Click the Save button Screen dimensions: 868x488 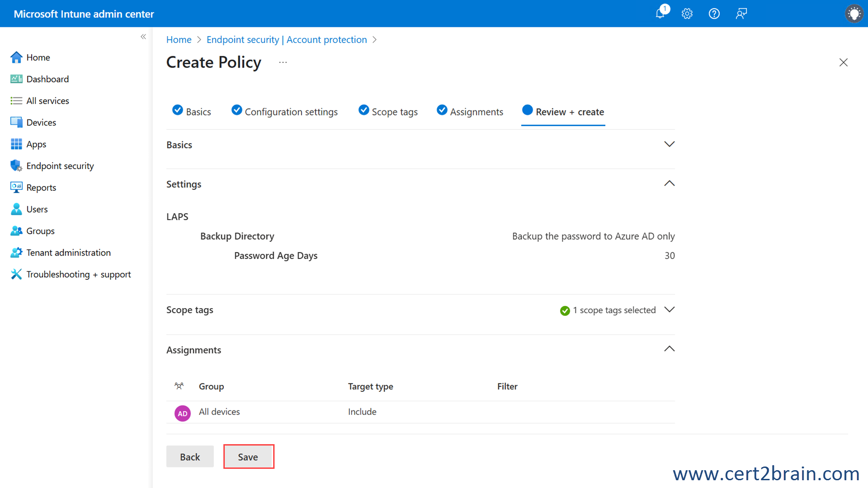(x=248, y=457)
